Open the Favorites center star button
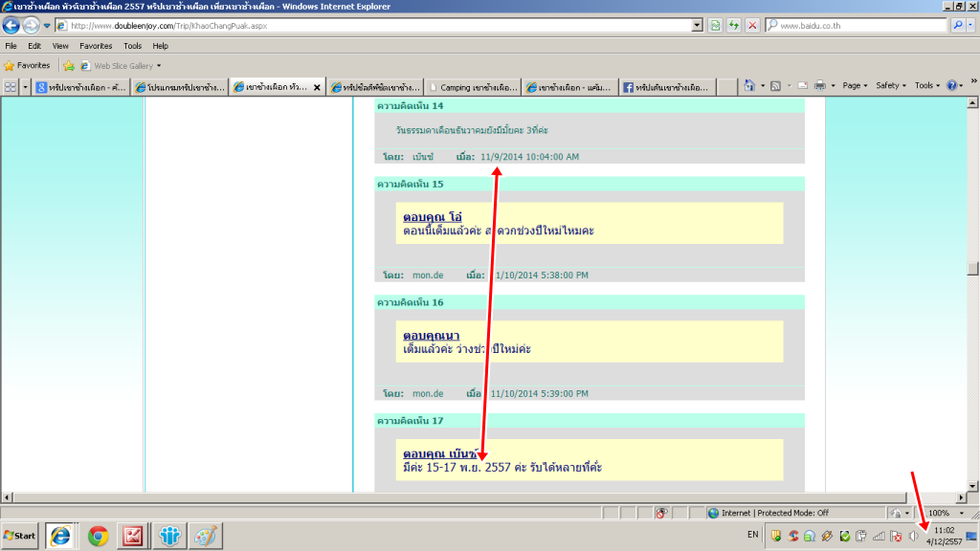 [27, 66]
